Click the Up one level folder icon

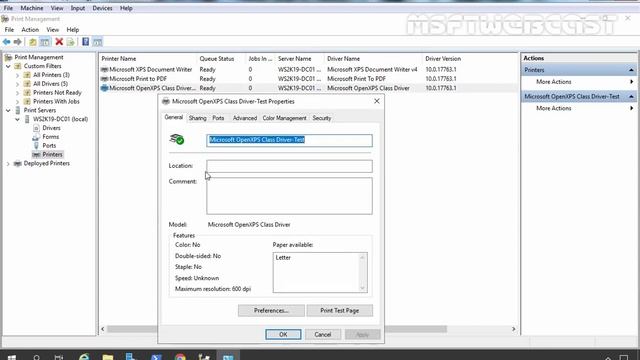pyautogui.click(x=33, y=42)
